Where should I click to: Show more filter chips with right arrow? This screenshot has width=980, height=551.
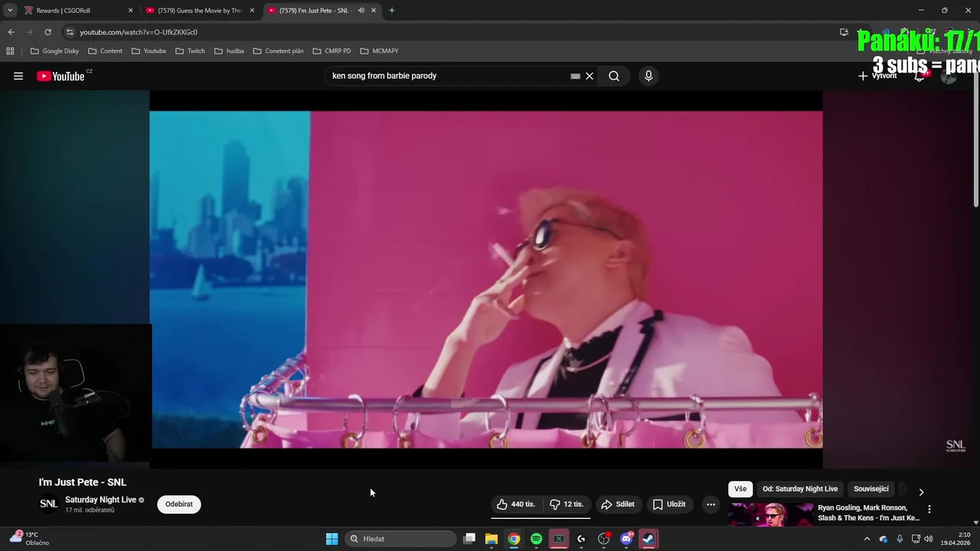click(x=921, y=491)
